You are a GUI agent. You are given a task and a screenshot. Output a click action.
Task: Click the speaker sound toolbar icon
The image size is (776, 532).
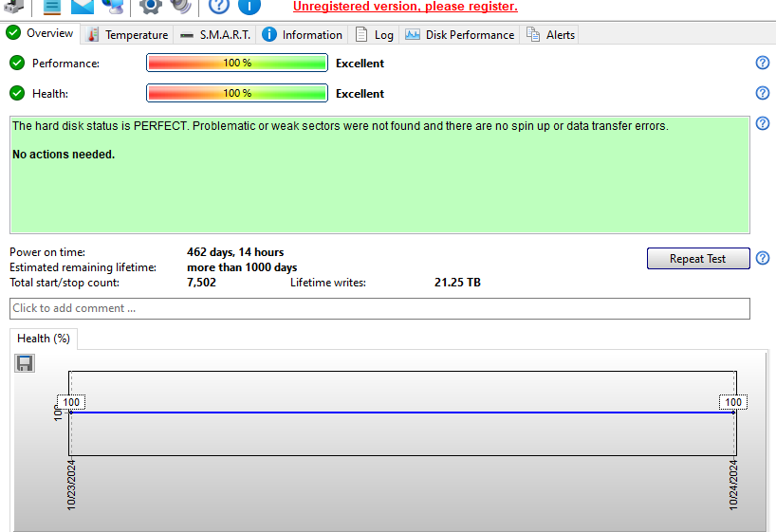coord(181,6)
